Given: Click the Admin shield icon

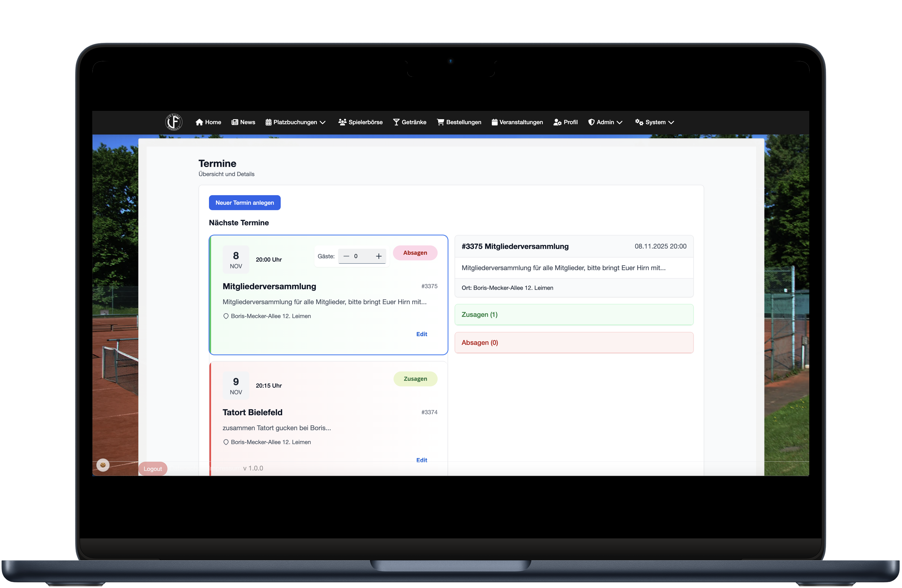Looking at the screenshot, I should click(x=592, y=122).
